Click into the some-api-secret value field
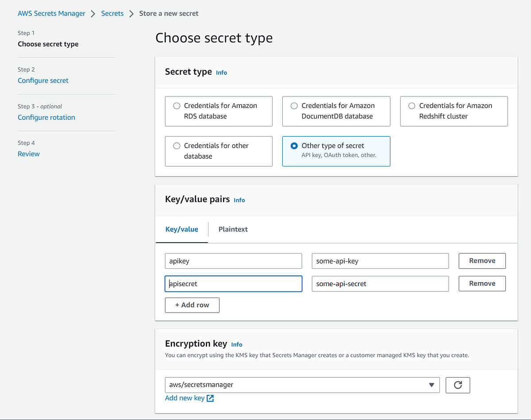Image resolution: width=531 pixels, height=420 pixels. point(380,283)
